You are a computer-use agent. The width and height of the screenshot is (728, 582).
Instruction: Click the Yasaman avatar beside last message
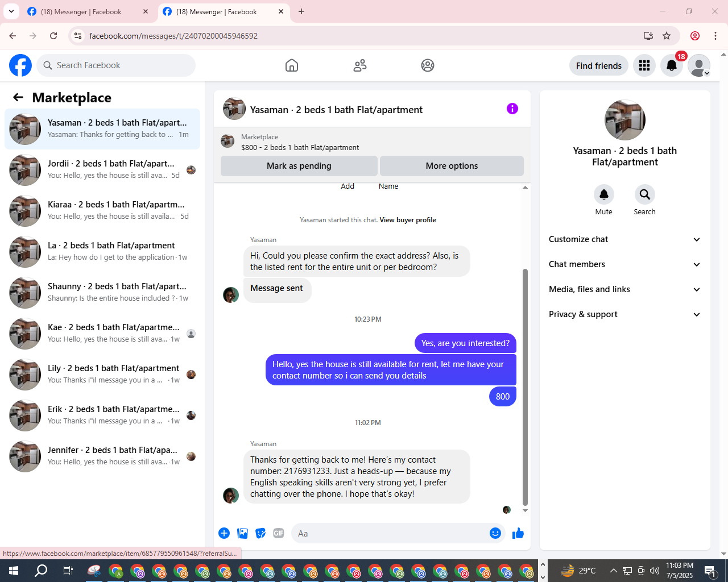(231, 495)
